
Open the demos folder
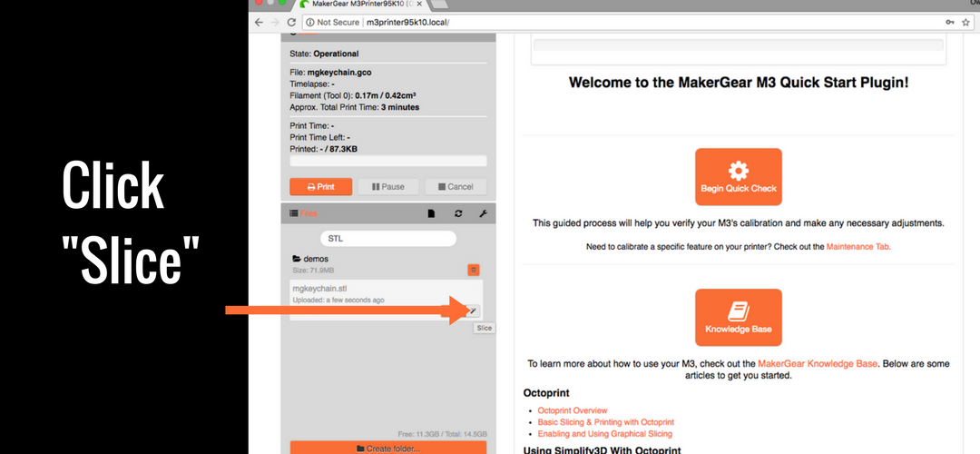315,259
